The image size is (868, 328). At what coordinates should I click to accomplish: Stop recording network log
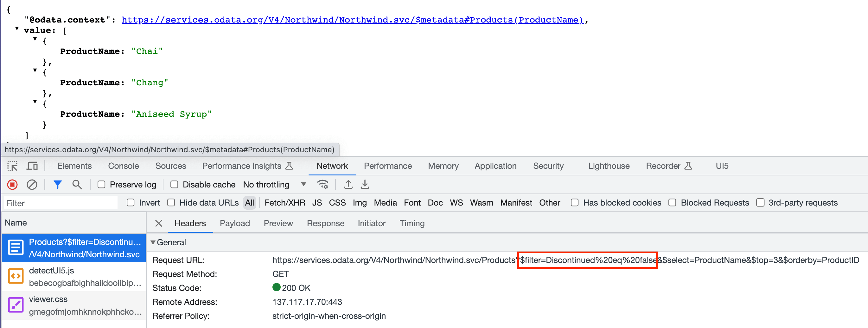[x=12, y=184]
